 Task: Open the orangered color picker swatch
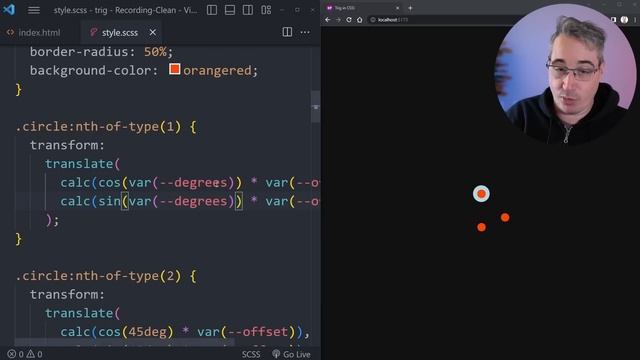click(x=175, y=69)
